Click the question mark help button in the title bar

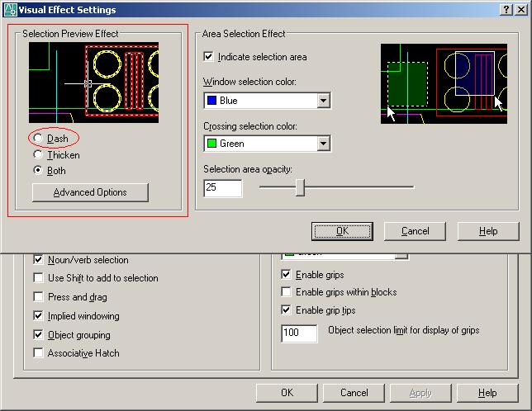pyautogui.click(x=506, y=9)
